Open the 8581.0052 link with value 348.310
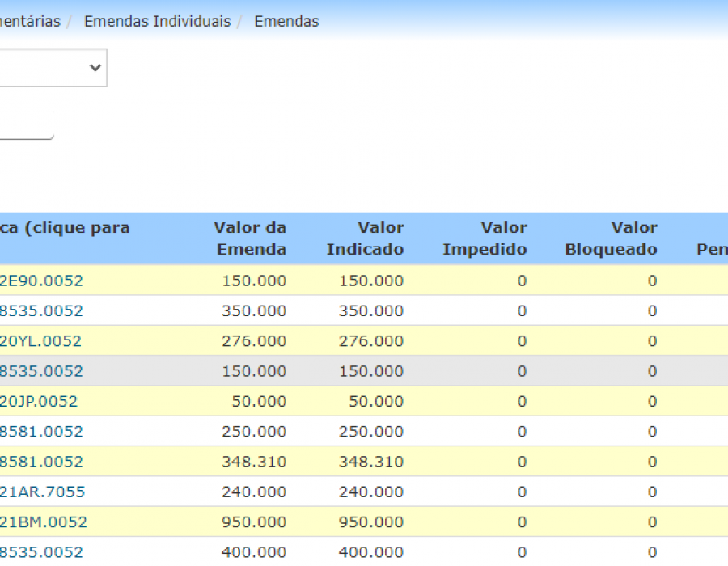The height and width of the screenshot is (566, 728). click(x=41, y=462)
